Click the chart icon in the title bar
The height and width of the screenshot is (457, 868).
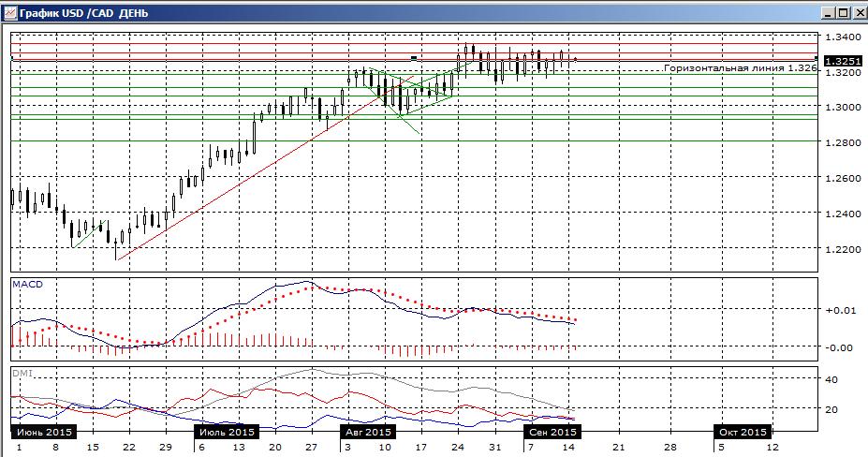[10, 13]
